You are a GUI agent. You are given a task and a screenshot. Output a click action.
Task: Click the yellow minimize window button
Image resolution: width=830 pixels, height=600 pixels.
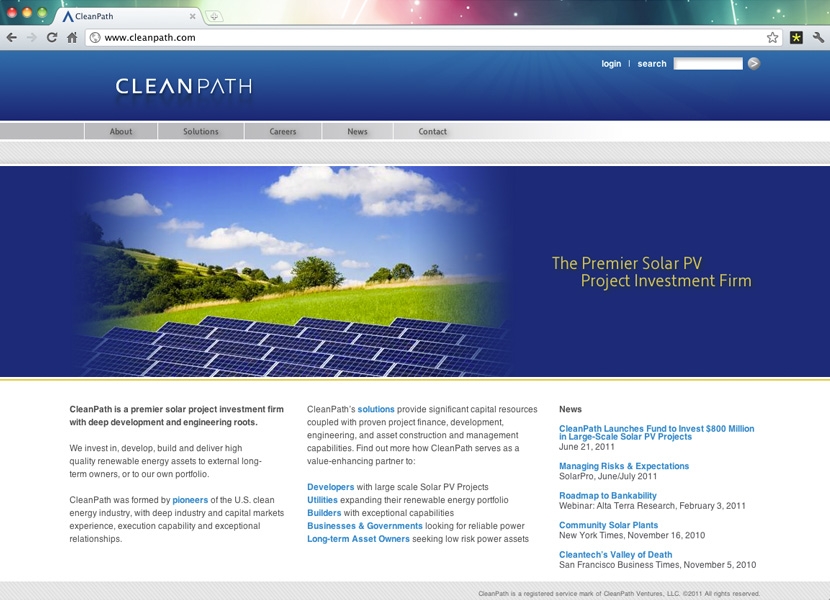[27, 13]
